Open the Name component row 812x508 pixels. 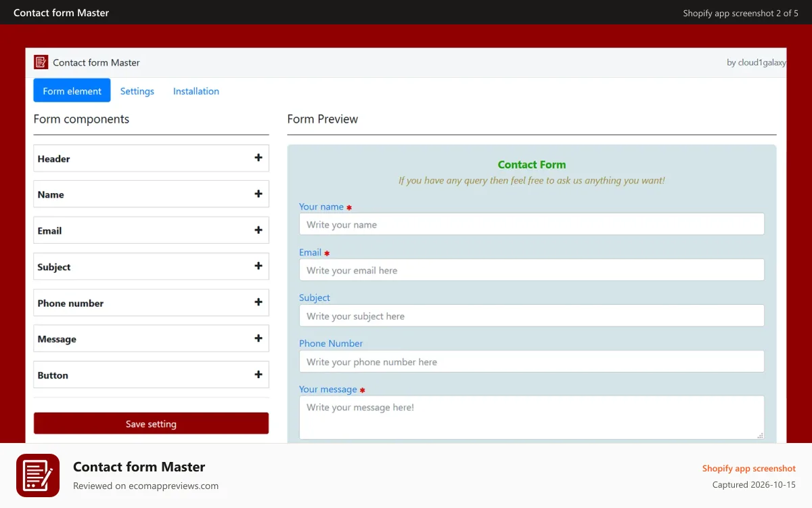151,194
